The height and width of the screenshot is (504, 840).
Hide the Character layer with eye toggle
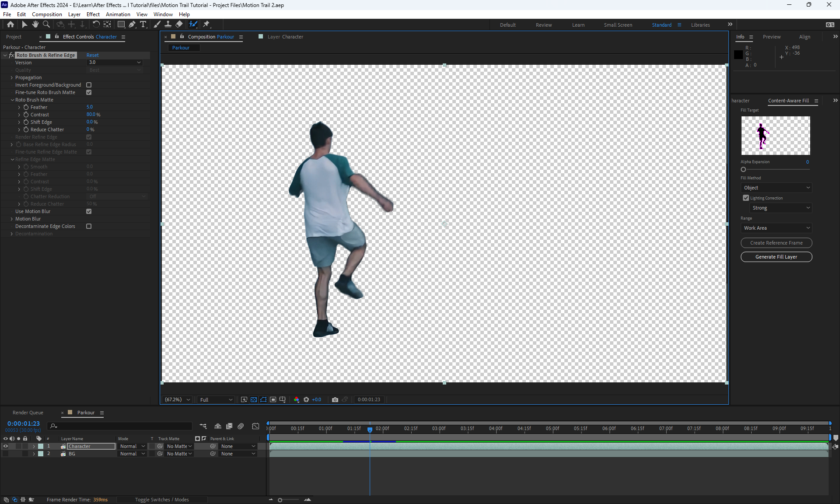6,446
